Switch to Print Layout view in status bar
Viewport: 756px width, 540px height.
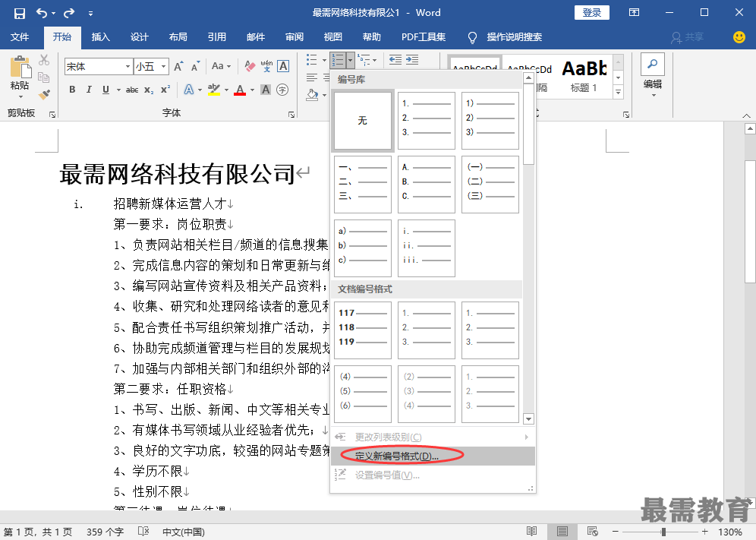click(x=562, y=532)
